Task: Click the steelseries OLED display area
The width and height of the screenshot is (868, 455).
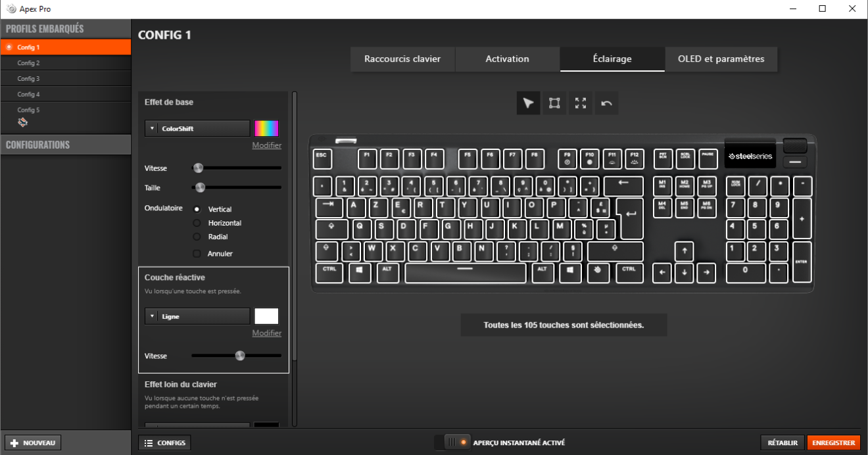Action: click(750, 156)
